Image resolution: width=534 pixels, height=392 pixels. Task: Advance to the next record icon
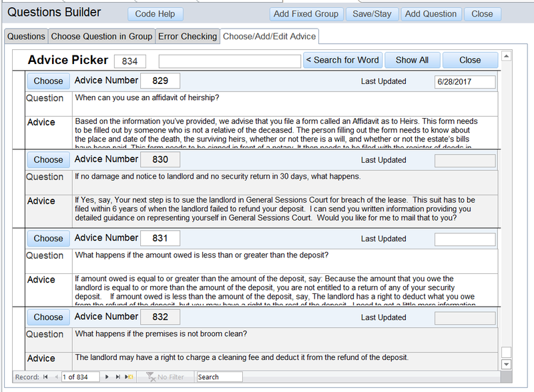106,377
